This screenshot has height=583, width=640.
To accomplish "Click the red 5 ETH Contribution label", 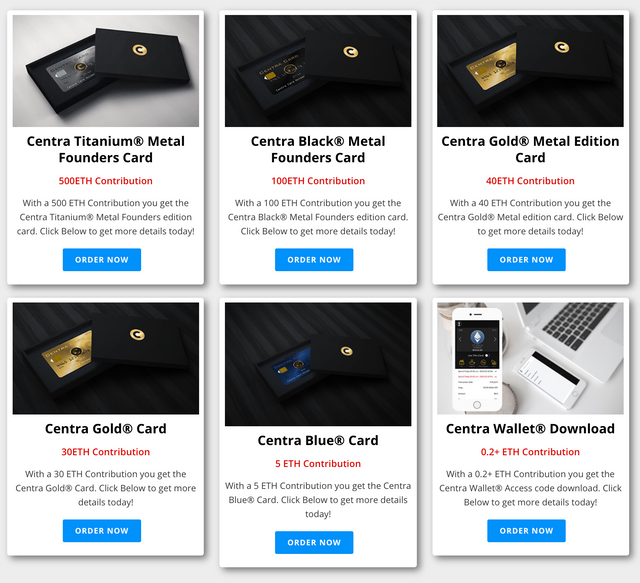I will tap(318, 464).
